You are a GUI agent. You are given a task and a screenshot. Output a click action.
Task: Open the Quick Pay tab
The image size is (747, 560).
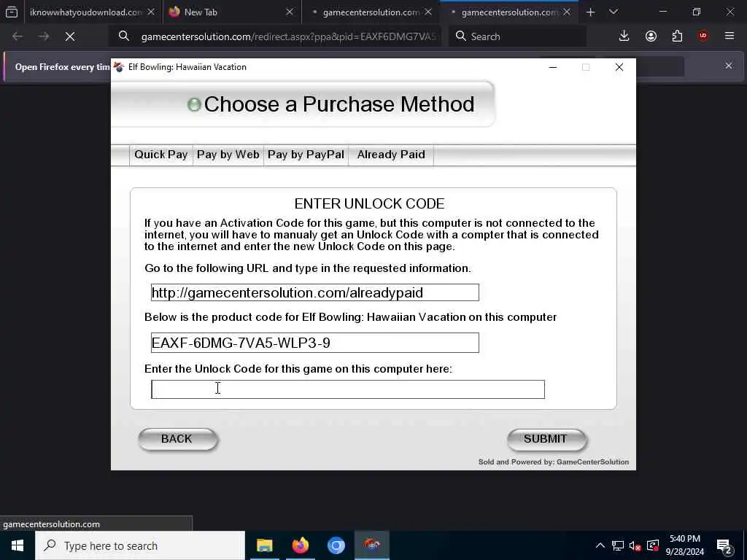[161, 155]
